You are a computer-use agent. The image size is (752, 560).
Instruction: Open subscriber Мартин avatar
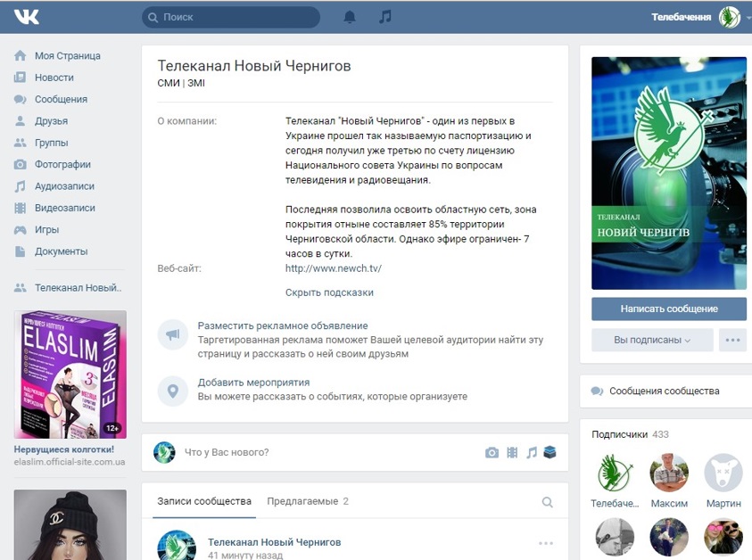point(723,473)
